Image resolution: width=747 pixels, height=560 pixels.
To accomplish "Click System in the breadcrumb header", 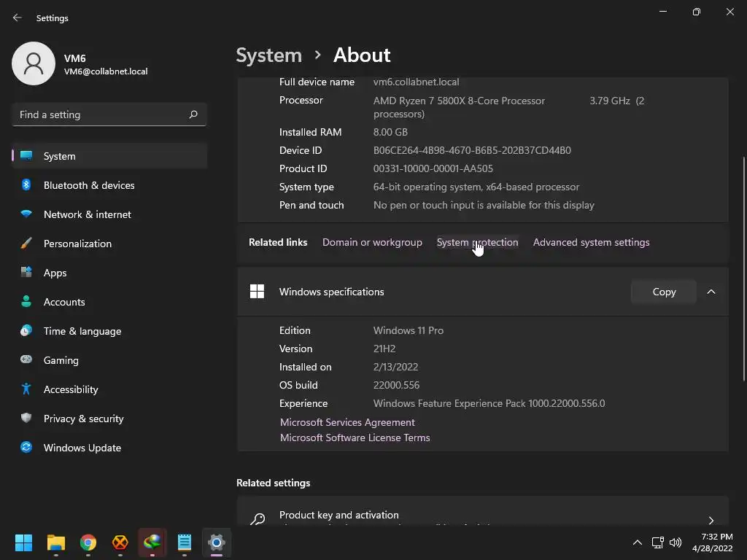I will point(269,55).
